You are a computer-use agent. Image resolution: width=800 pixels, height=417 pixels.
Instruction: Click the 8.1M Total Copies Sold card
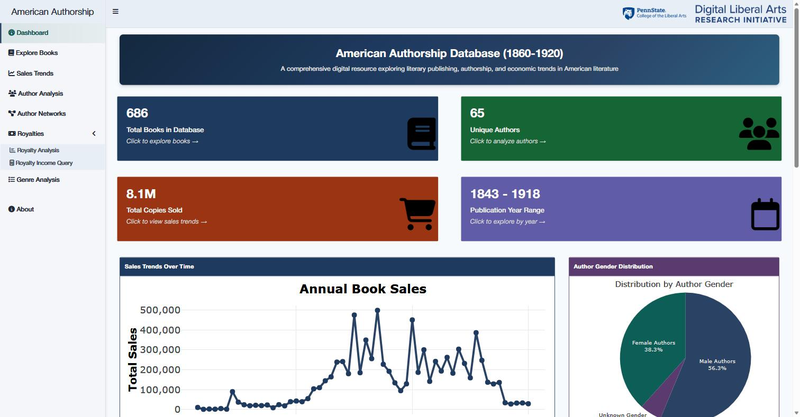coord(278,209)
